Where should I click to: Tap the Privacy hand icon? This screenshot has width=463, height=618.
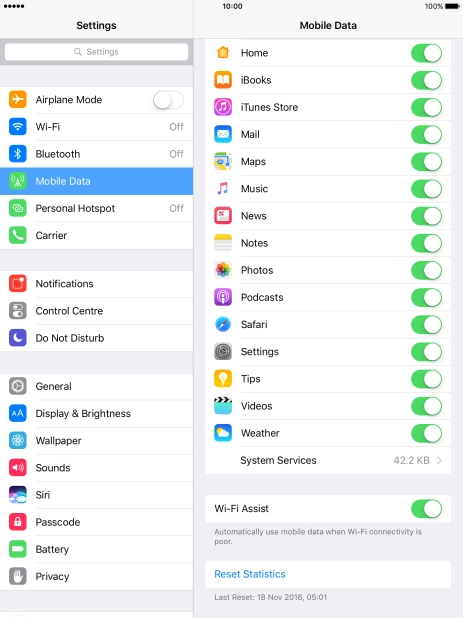pos(18,576)
